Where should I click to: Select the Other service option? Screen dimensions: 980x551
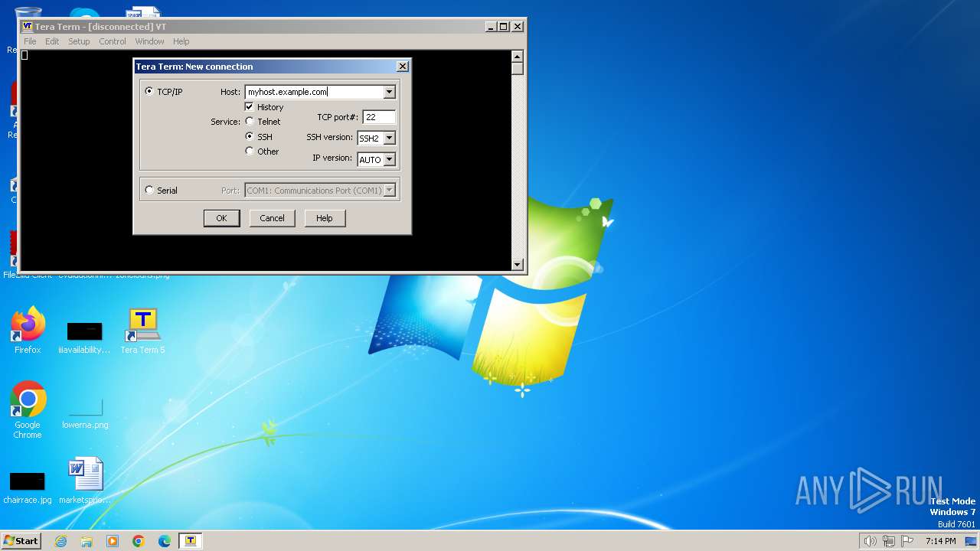pos(250,151)
